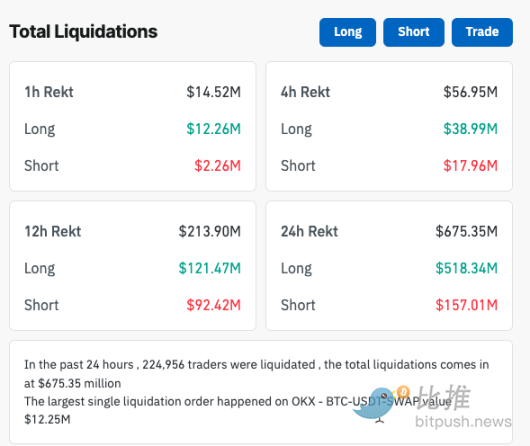Click the 12h Short value $92.42M
Image resolution: width=530 pixels, height=446 pixels.
coord(214,305)
